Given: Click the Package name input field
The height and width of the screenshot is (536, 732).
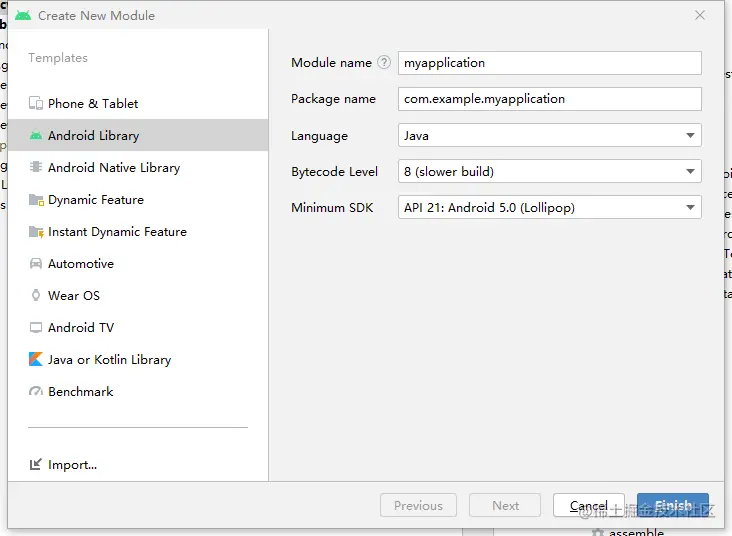Looking at the screenshot, I should [549, 99].
